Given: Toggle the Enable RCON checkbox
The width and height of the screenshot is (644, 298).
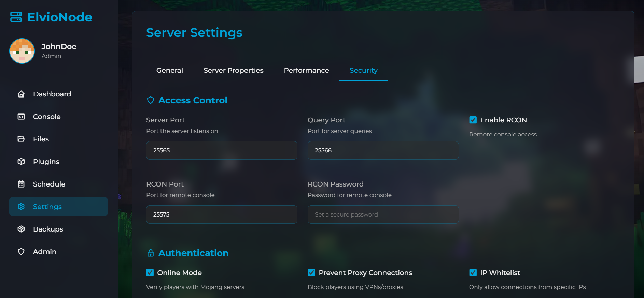Looking at the screenshot, I should click(473, 120).
